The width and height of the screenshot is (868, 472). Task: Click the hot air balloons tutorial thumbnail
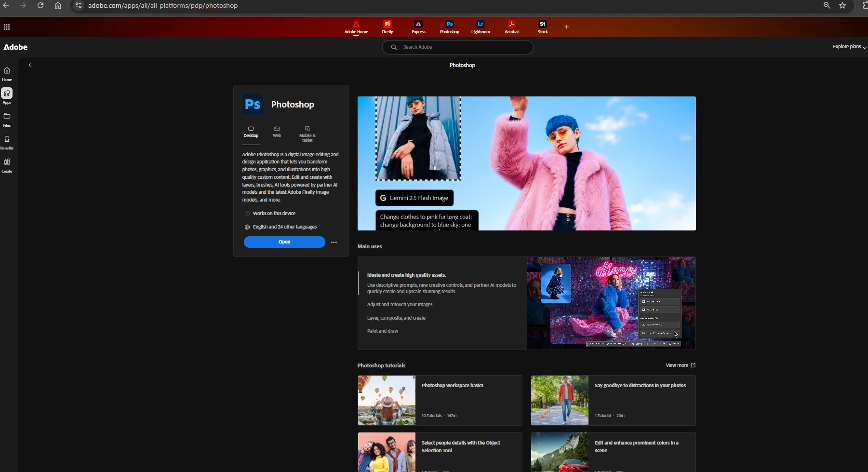point(387,401)
